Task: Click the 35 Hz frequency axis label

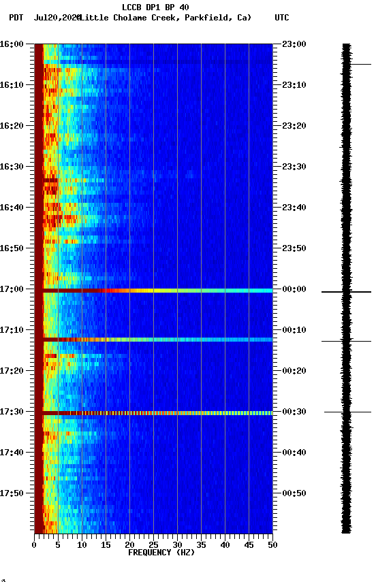Action: pyautogui.click(x=201, y=545)
